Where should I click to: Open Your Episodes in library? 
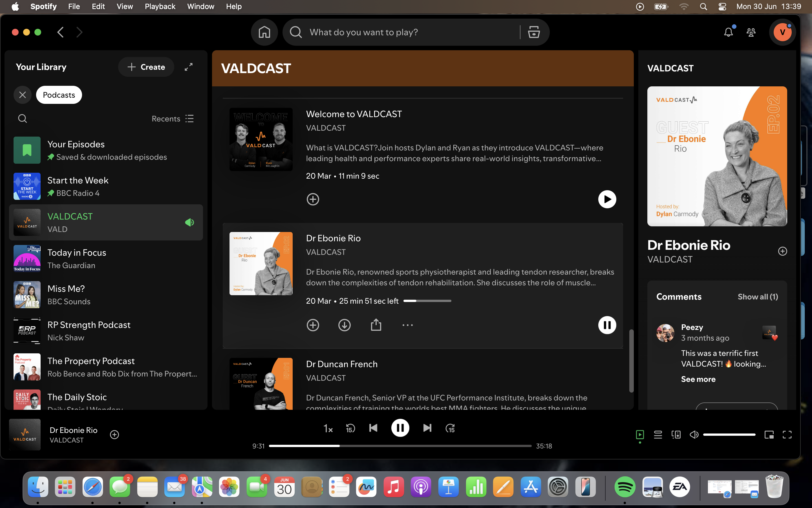[x=106, y=150]
